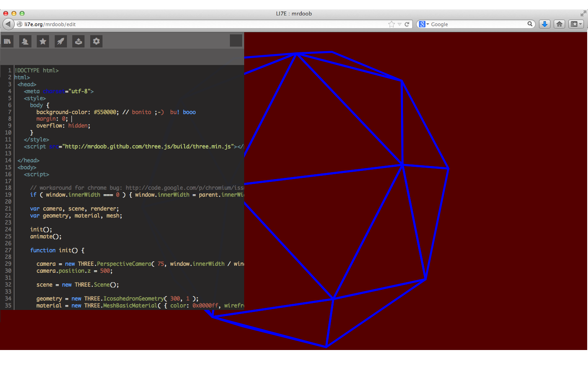Screen dimensions: 588x368
Task: Focus the li7e.org/mrdoob/edit address bar
Action: coord(204,24)
